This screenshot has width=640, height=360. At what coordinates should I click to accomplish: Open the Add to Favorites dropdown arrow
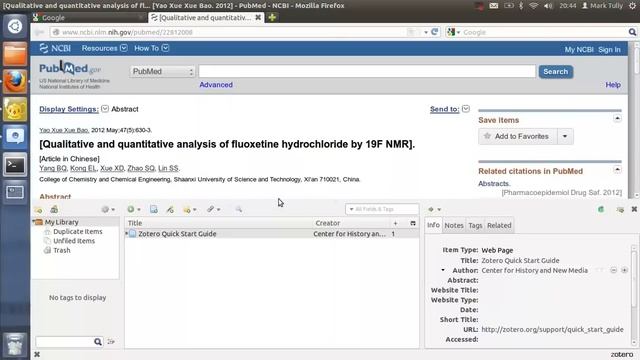565,136
